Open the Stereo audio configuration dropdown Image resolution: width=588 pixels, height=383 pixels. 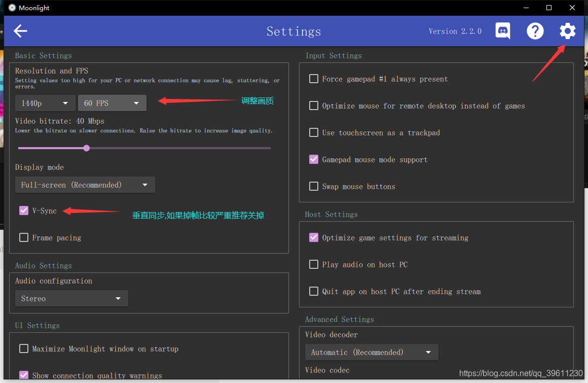point(71,298)
